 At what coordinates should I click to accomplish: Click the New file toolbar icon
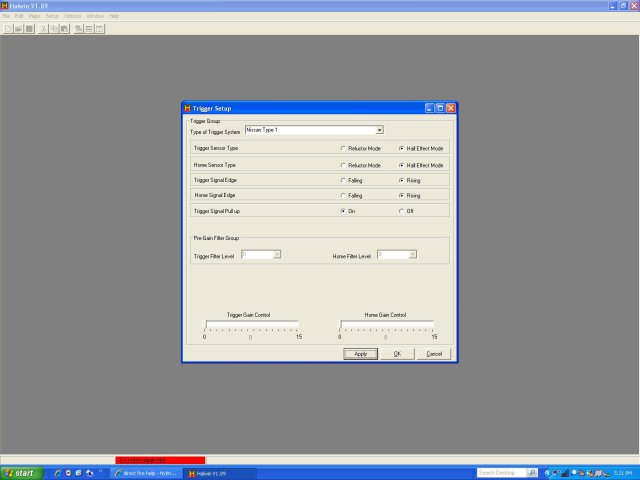8,28
